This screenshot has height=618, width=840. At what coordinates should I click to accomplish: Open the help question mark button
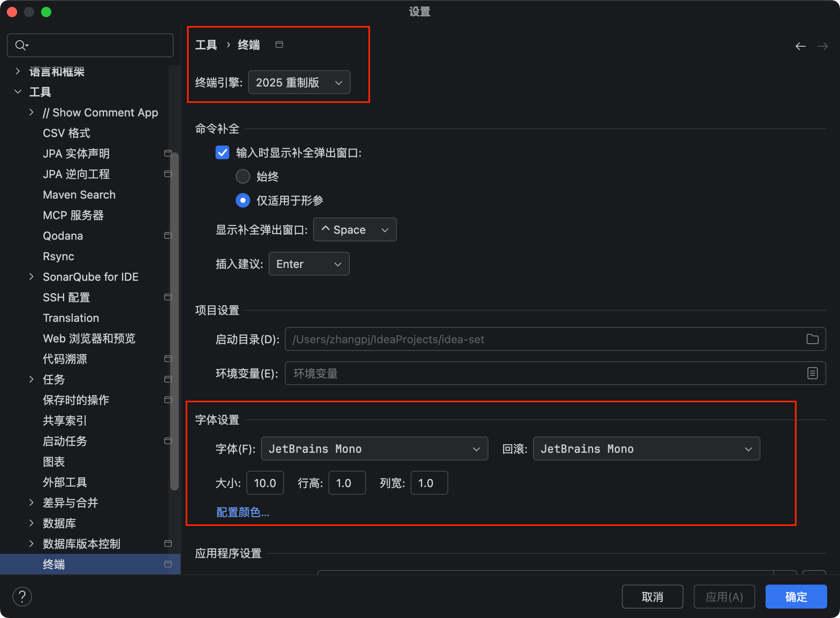[x=22, y=597]
